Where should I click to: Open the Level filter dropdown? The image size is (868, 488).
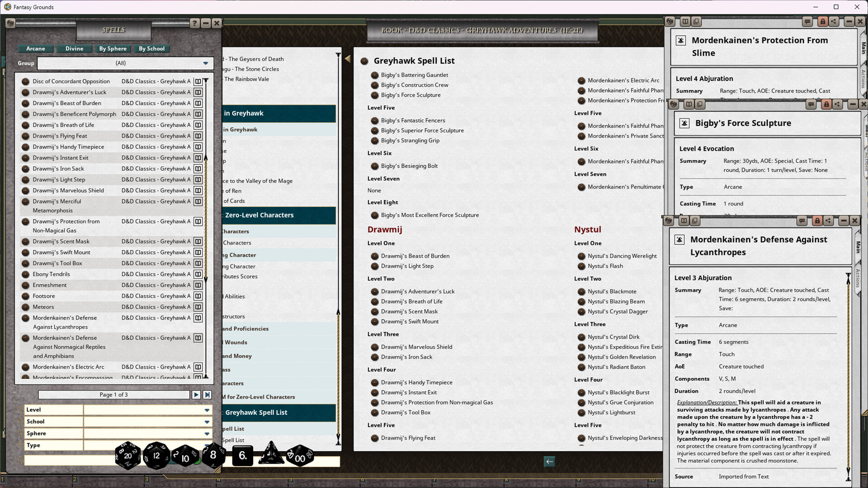[x=208, y=409]
